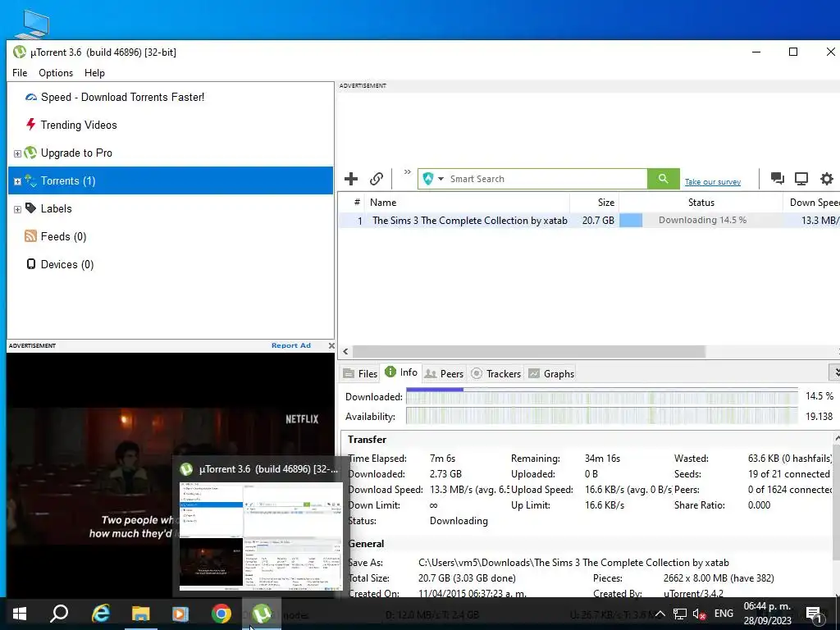The width and height of the screenshot is (840, 630).
Task: Open the notification center icon
Action: (x=814, y=614)
